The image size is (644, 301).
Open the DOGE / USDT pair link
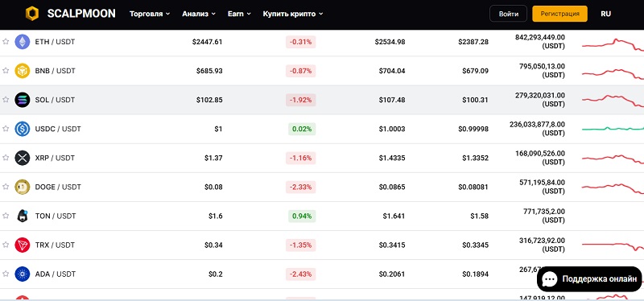(x=58, y=187)
